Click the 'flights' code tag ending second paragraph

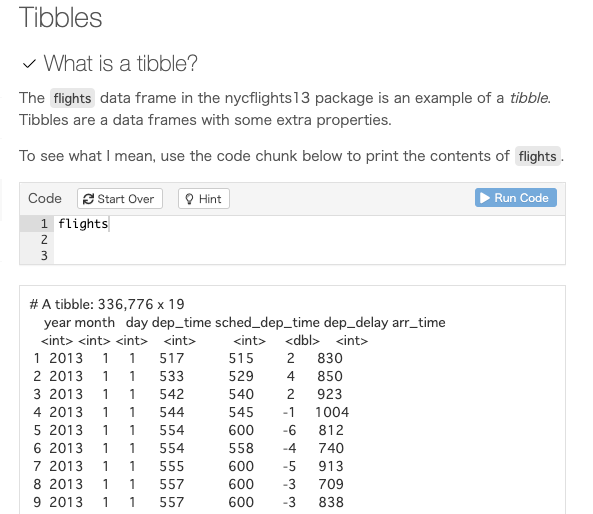click(537, 157)
